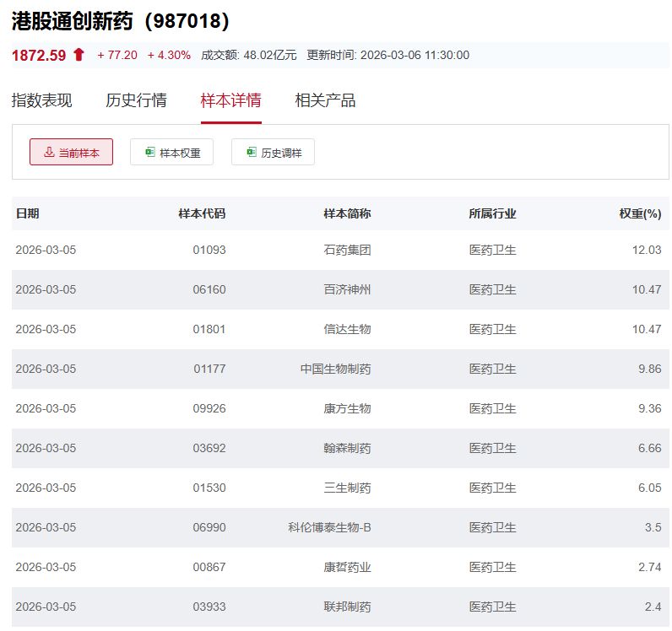The width and height of the screenshot is (672, 631).
Task: Select the 样本详情 tab
Action: [x=230, y=100]
